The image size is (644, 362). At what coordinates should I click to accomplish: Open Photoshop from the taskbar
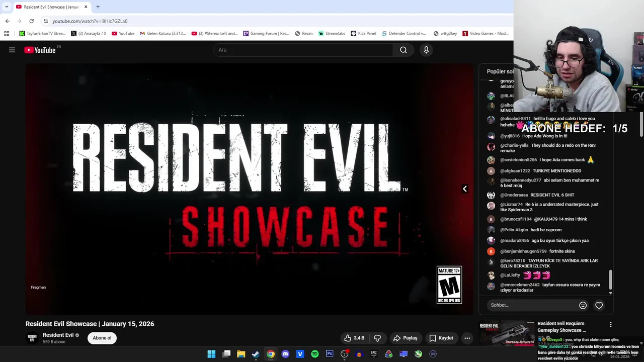point(330,354)
